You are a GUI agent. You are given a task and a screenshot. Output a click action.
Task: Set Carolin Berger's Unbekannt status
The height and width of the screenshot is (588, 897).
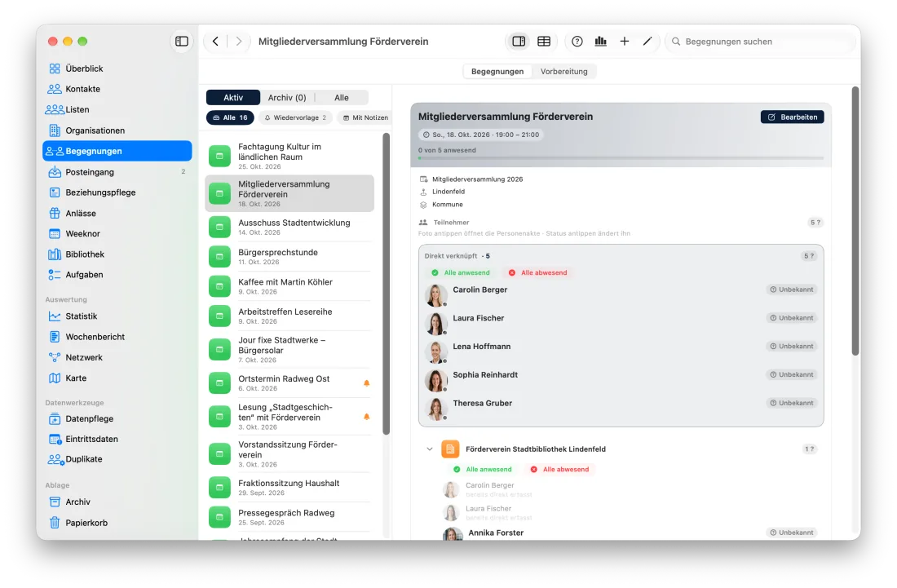(x=791, y=290)
